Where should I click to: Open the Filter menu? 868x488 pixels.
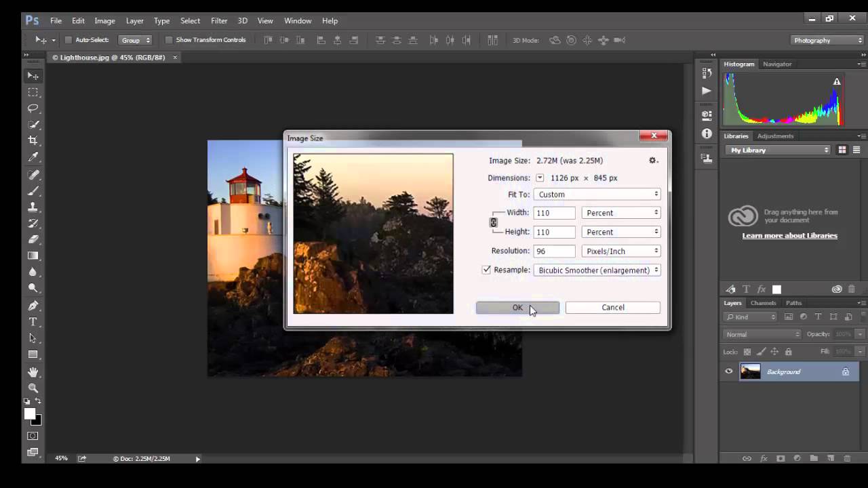(x=219, y=21)
